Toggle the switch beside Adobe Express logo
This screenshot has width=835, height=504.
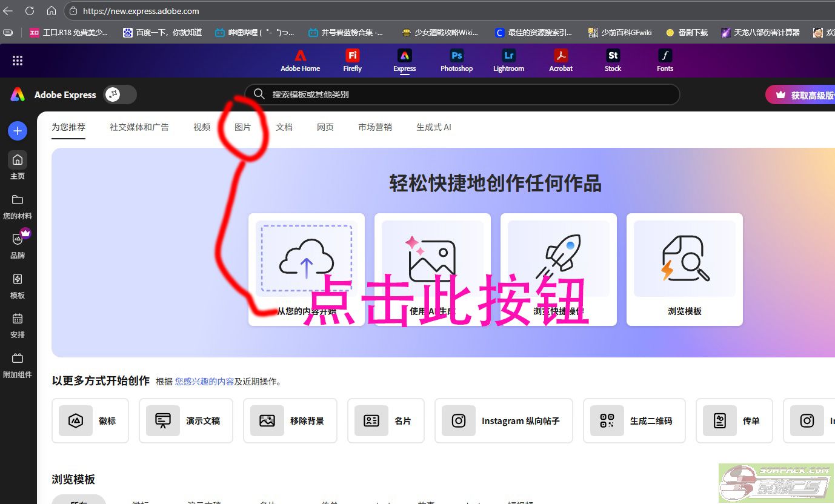tap(119, 94)
